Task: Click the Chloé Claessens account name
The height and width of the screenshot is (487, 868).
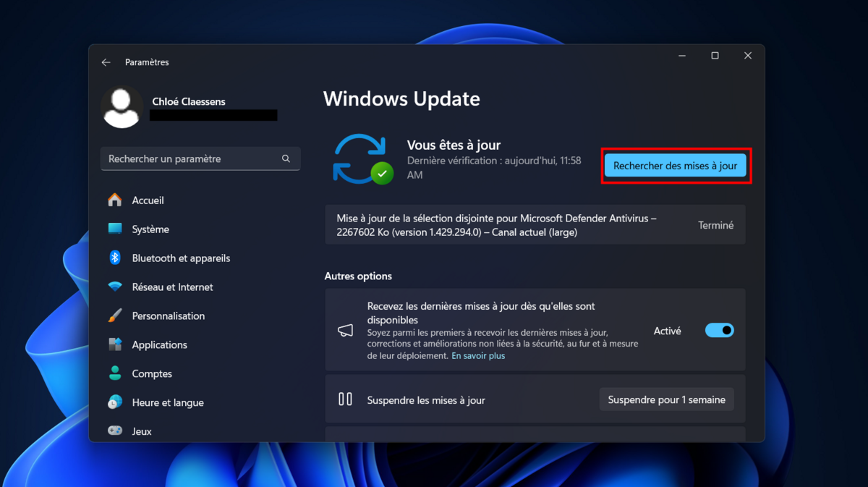Action: pos(189,102)
